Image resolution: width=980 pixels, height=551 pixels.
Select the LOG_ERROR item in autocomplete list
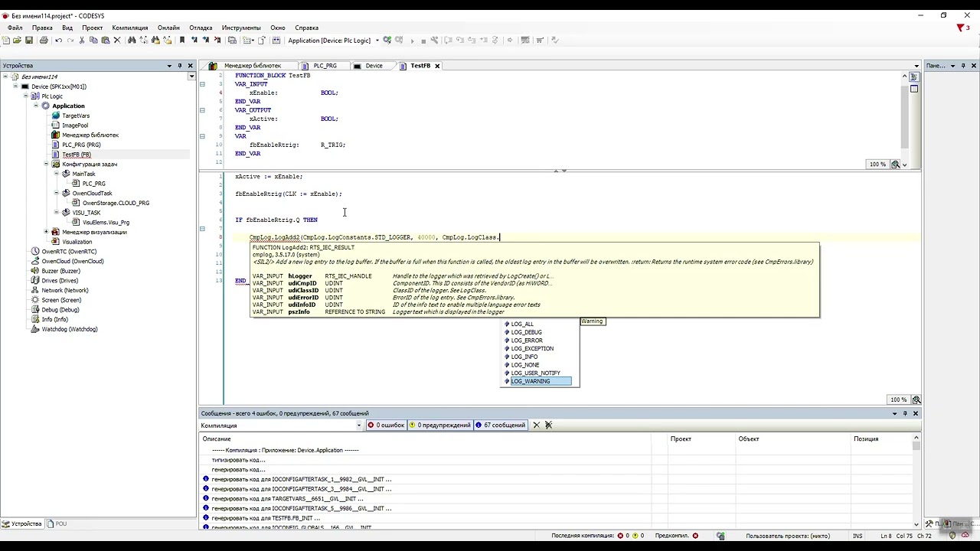point(527,341)
